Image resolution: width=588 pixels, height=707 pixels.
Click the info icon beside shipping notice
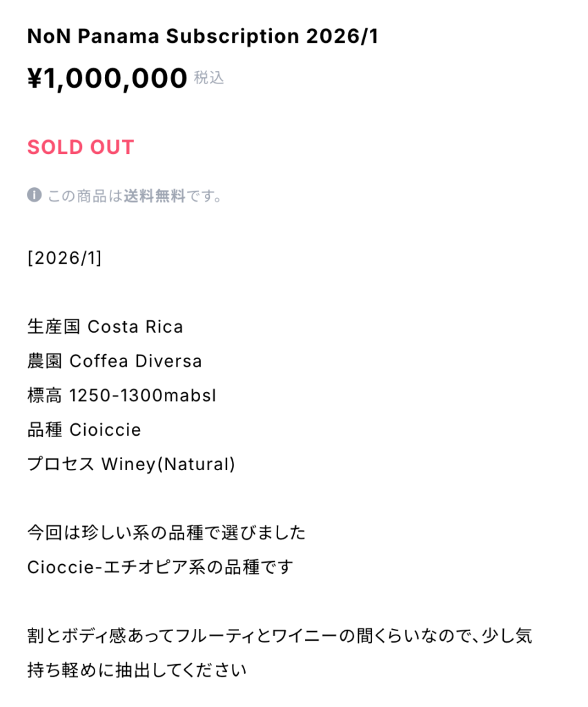click(35, 195)
